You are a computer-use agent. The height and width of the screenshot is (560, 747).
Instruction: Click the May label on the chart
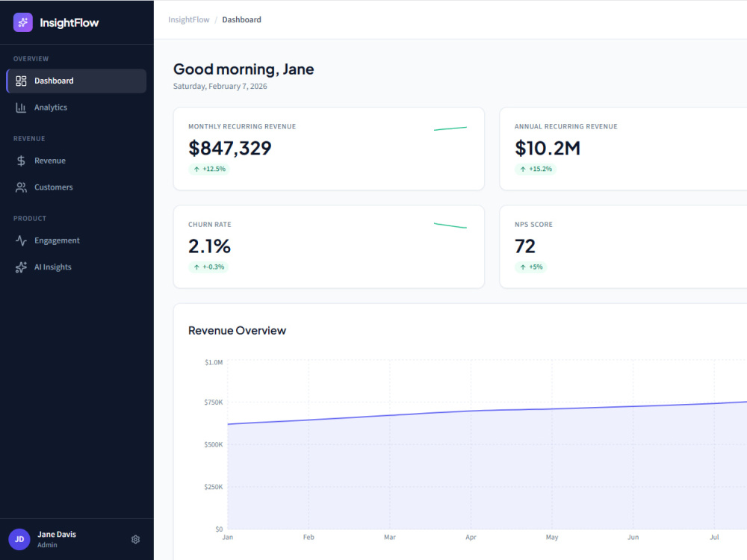coord(552,537)
